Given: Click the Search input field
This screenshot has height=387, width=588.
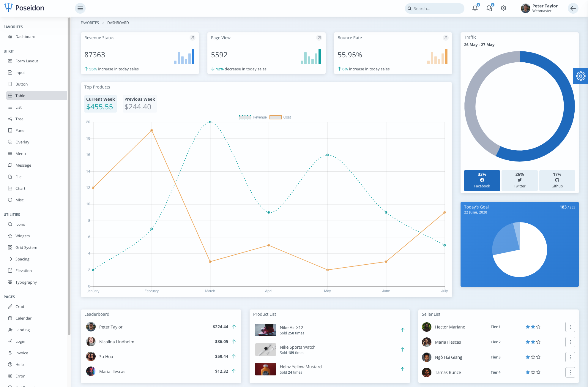Looking at the screenshot, I should coord(437,9).
